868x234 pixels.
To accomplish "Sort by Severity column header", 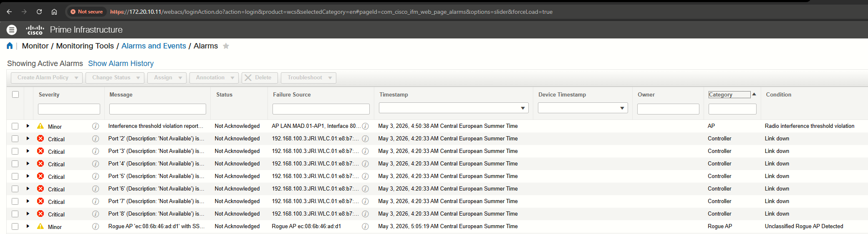I will click(49, 95).
